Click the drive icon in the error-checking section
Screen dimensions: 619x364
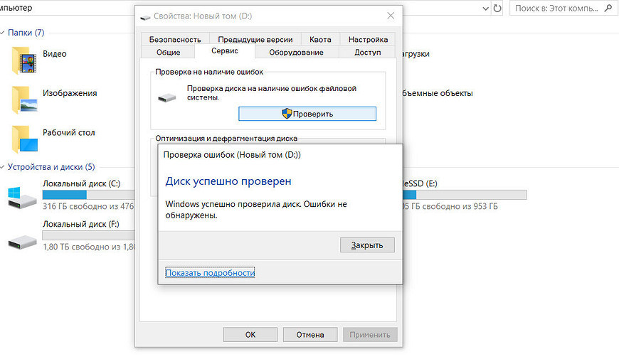[x=169, y=97]
